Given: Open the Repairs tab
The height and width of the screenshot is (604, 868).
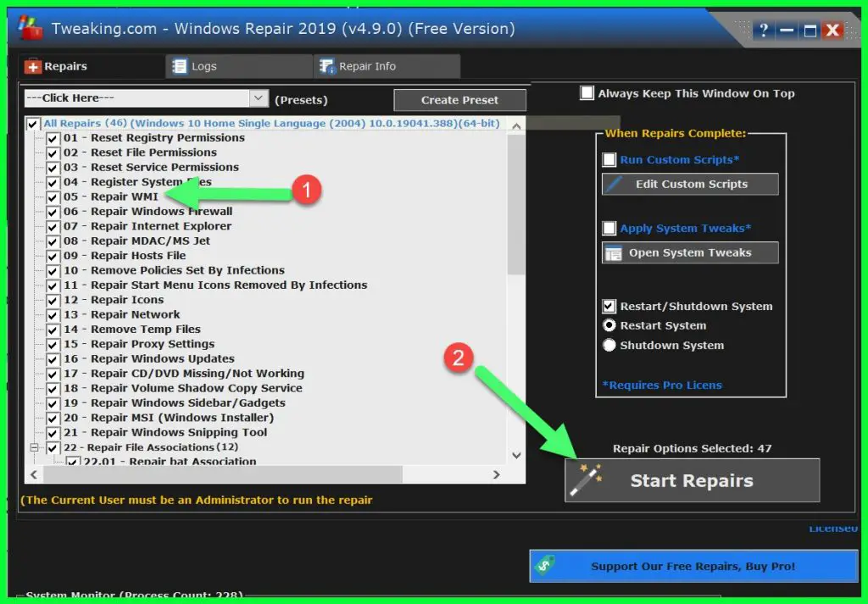Looking at the screenshot, I should click(x=92, y=66).
